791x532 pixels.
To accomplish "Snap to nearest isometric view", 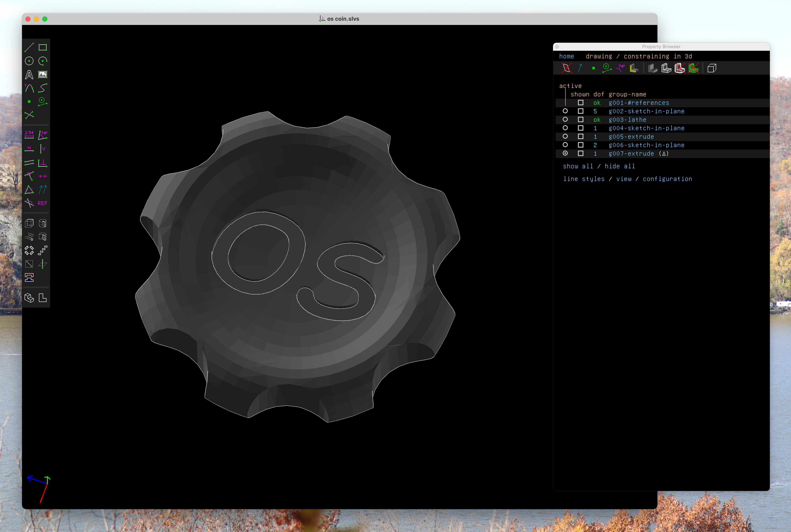I will (x=29, y=298).
